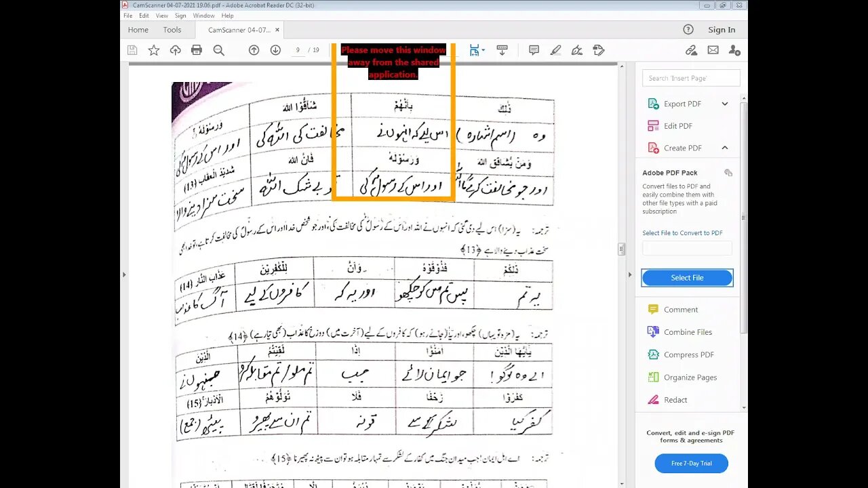868x488 pixels.
Task: Open the Export PDF tool
Action: coord(682,104)
